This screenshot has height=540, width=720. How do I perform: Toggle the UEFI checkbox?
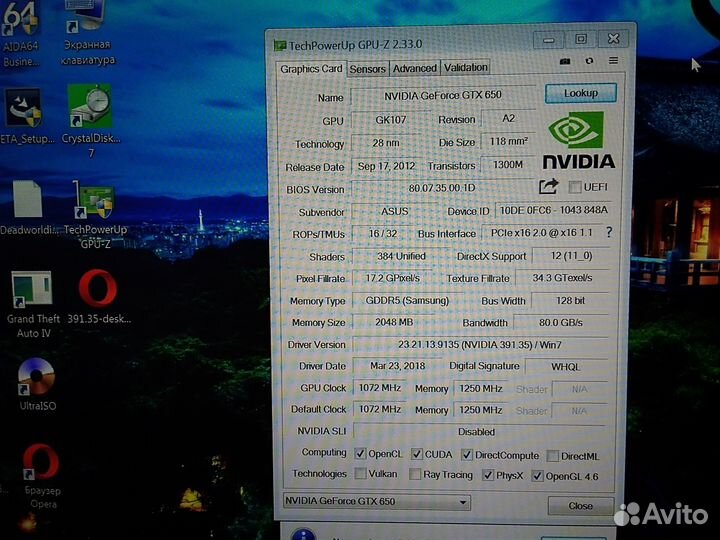coord(574,187)
